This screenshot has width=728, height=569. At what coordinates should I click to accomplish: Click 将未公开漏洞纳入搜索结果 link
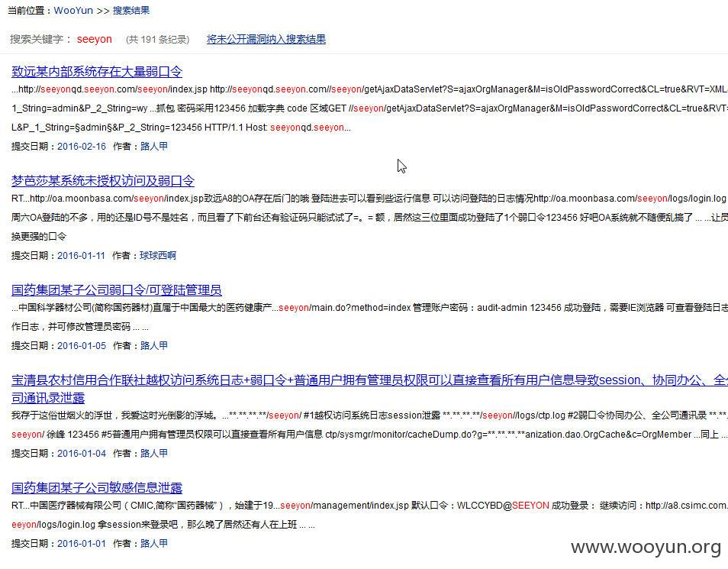(x=266, y=39)
